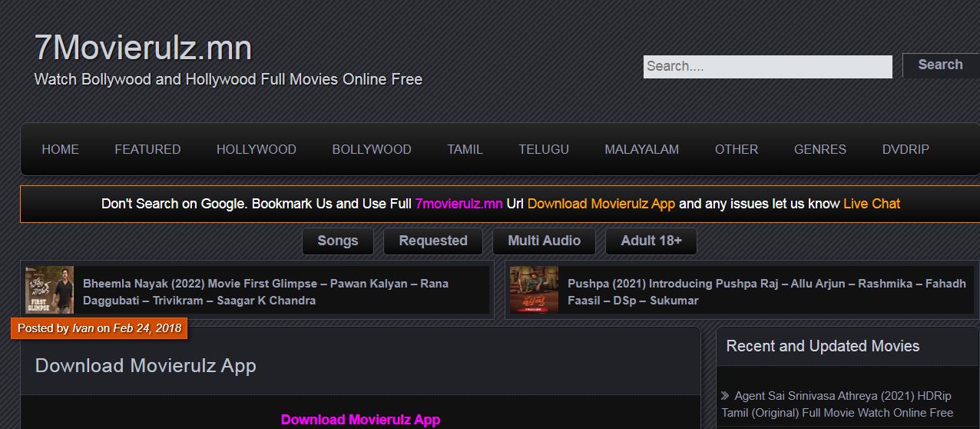
Task: Click the arrow icon before Agent Sai Srinivasa
Action: 725,396
